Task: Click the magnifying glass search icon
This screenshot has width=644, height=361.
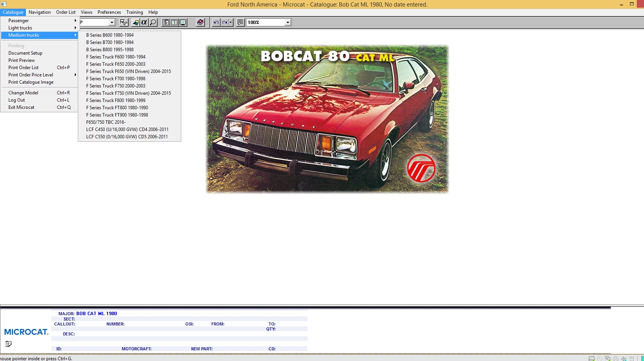Action: pos(153,23)
